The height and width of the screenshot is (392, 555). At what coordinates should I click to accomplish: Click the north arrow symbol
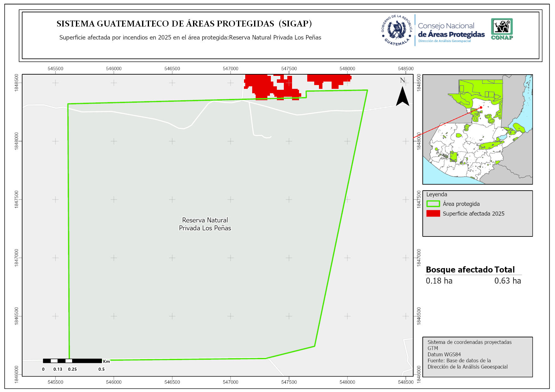[402, 96]
